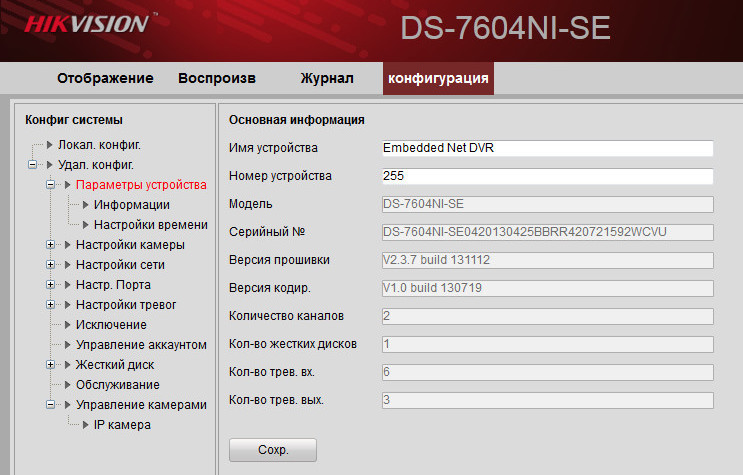Select Настр. Порта tree item
The image size is (743, 475).
(113, 284)
